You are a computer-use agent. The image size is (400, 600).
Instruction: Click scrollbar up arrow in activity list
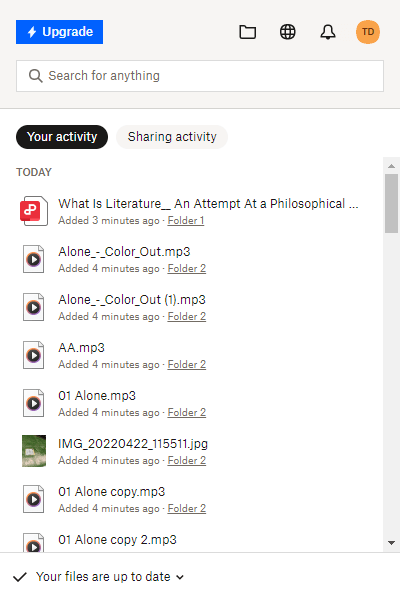click(391, 166)
